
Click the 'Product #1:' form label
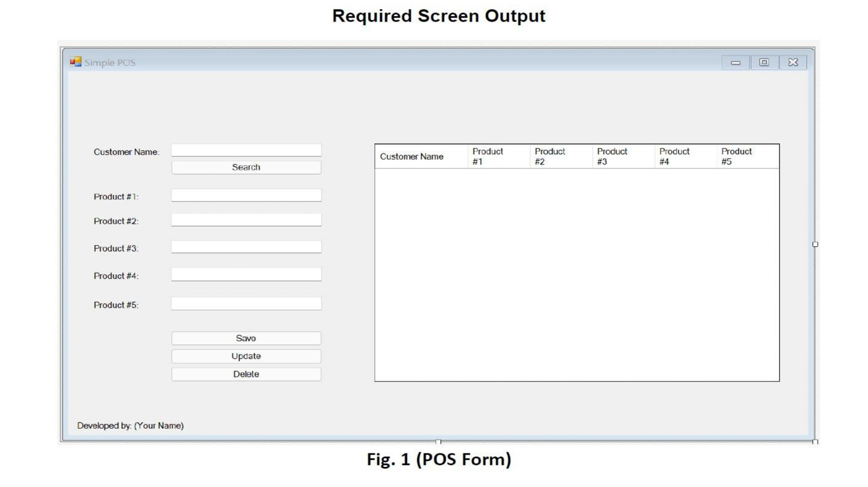(x=116, y=196)
